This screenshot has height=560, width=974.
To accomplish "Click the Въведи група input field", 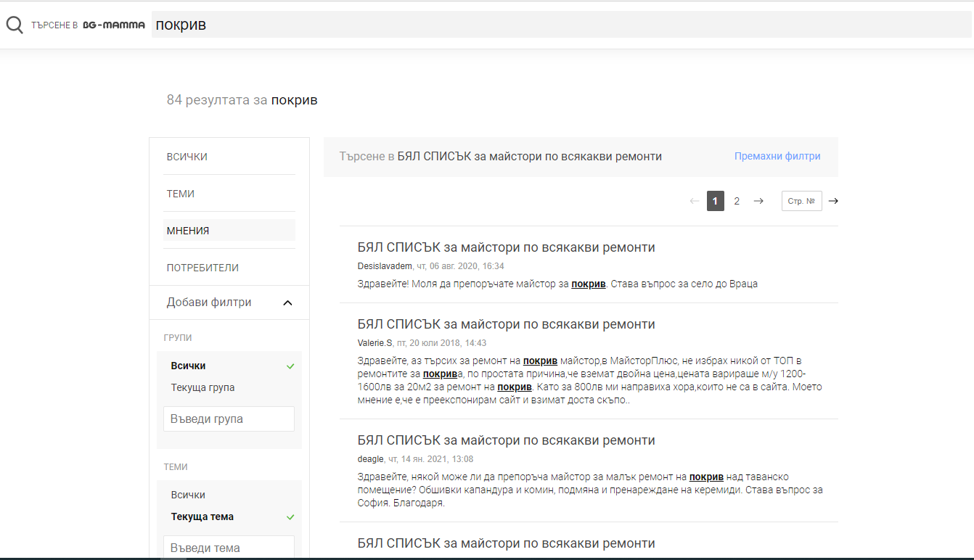I will pyautogui.click(x=229, y=419).
